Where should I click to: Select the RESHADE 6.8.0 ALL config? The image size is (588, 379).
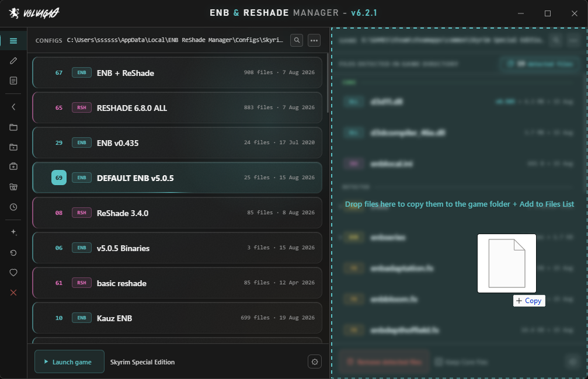point(177,107)
